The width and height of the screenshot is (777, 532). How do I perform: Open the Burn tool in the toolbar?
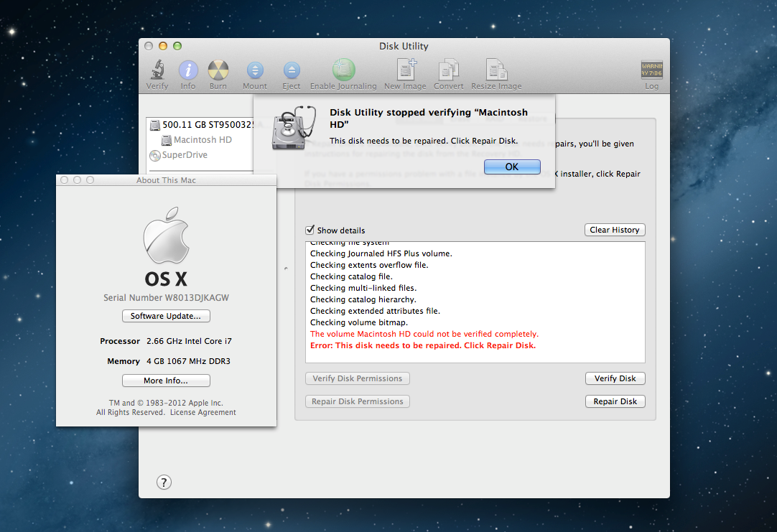(218, 72)
